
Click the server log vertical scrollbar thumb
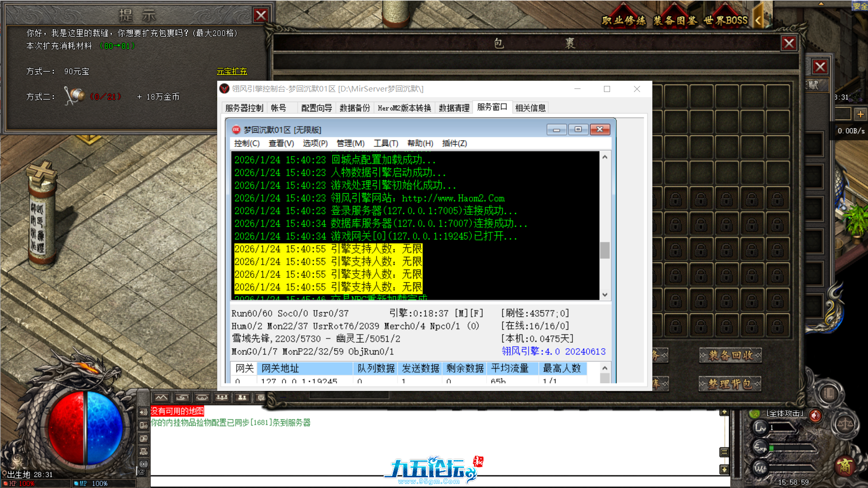[x=604, y=250]
